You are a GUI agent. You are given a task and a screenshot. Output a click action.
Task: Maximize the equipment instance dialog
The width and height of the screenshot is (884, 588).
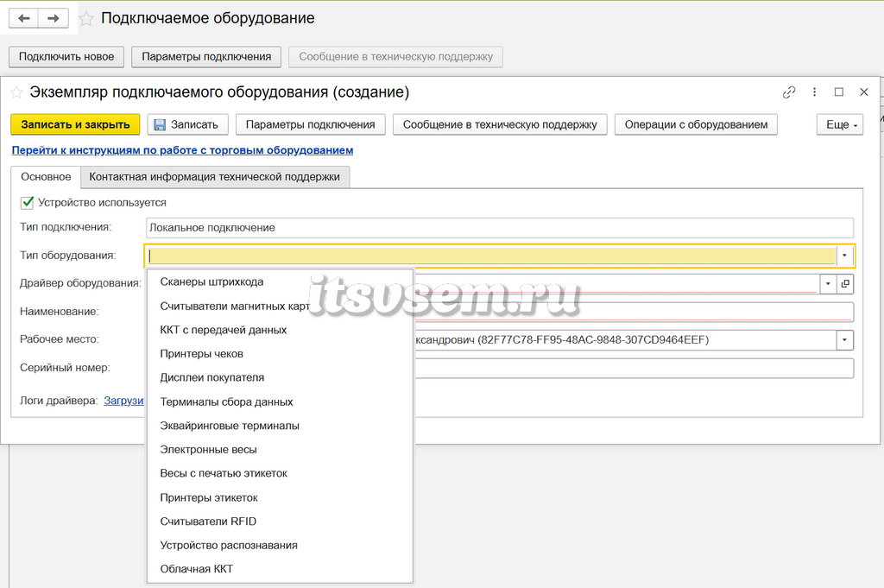pos(839,92)
